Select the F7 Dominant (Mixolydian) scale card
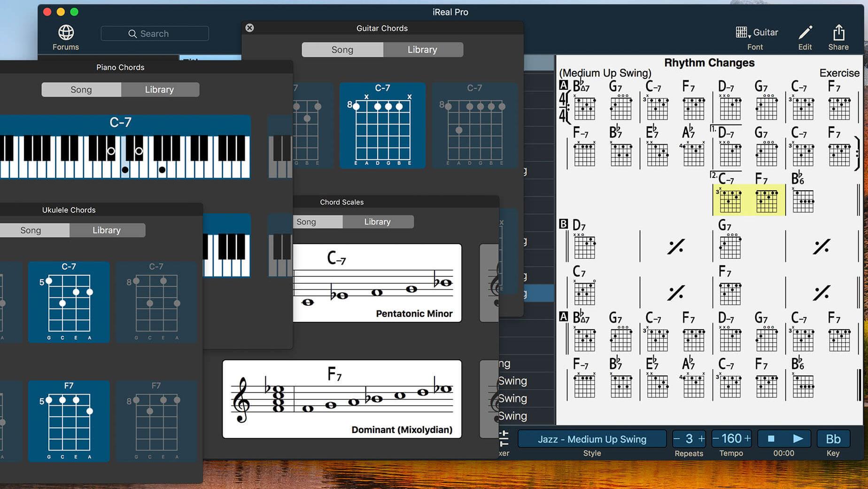The width and height of the screenshot is (868, 489). point(342,399)
